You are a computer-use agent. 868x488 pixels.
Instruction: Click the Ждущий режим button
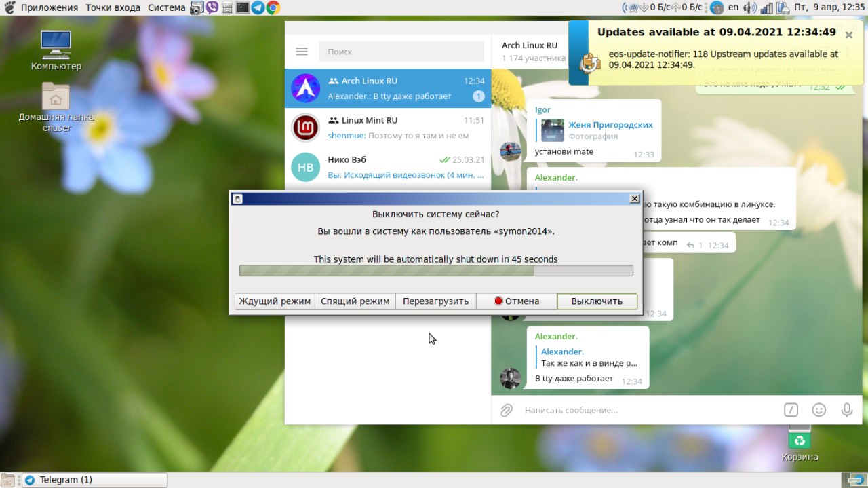click(x=275, y=301)
